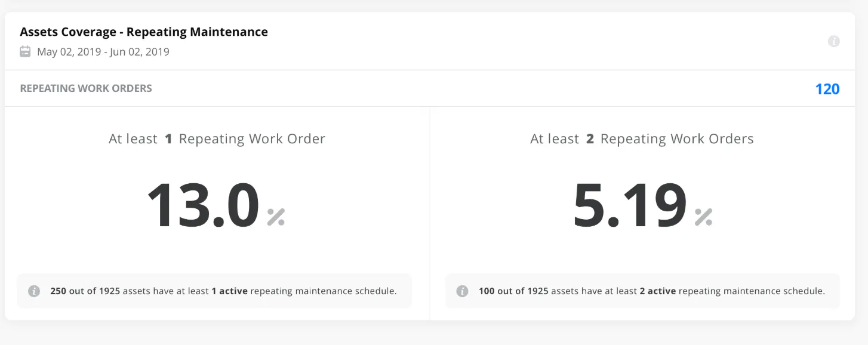
Task: Open the date range May 02 - Jun 02 selector
Action: [101, 52]
